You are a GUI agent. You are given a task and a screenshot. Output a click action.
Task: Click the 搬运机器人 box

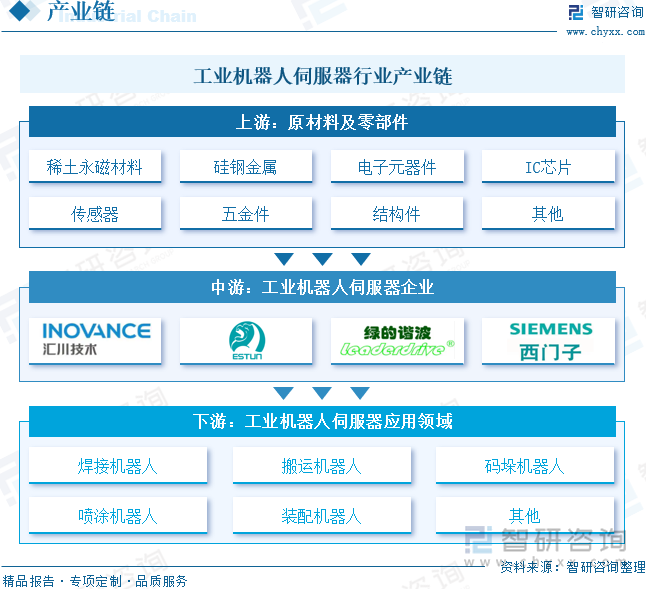322,465
